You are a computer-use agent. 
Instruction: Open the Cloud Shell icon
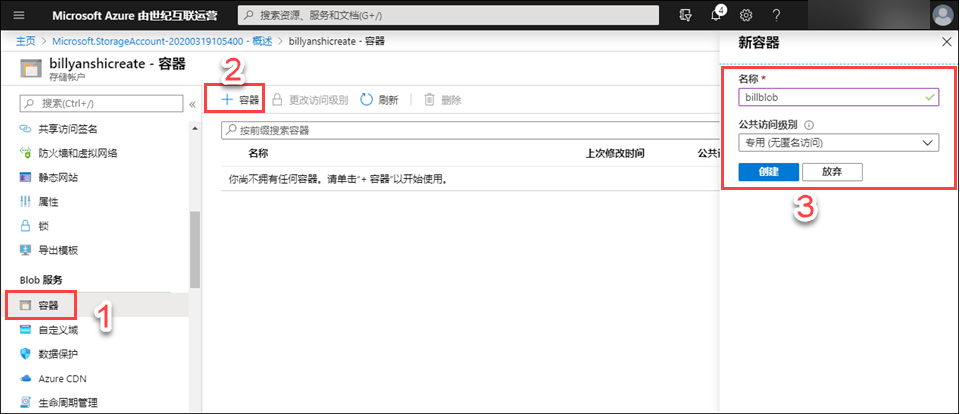click(x=685, y=15)
